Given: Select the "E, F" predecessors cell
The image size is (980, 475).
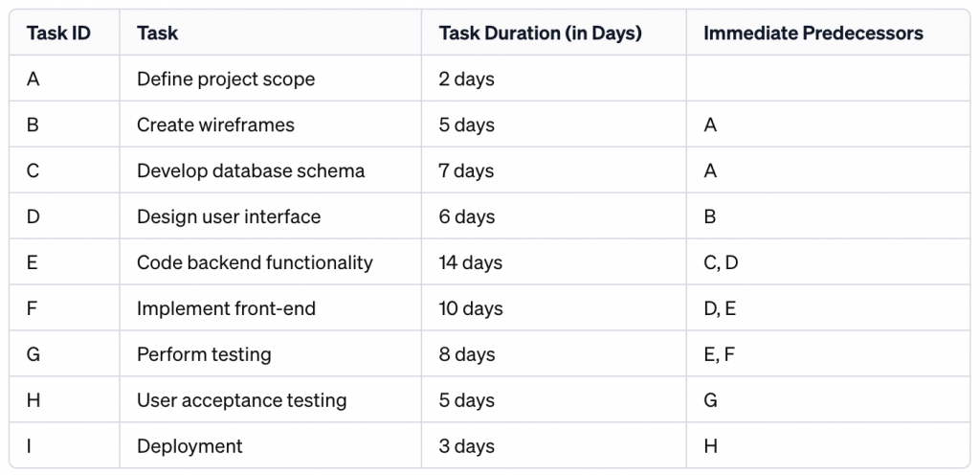Looking at the screenshot, I should 720,354.
